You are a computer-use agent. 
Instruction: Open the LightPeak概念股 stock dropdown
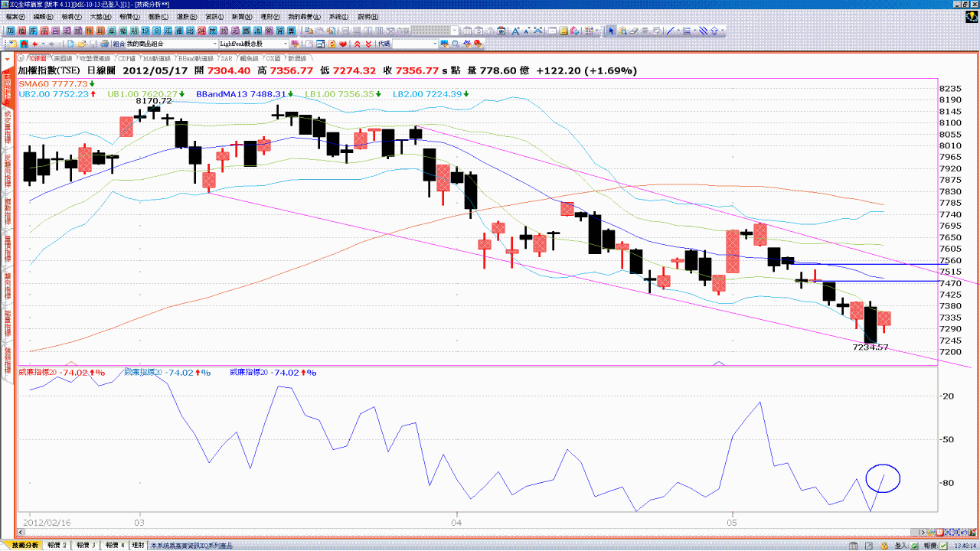point(286,44)
